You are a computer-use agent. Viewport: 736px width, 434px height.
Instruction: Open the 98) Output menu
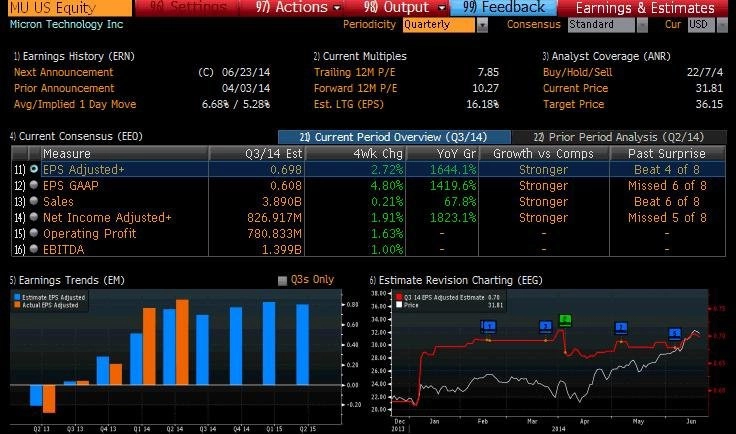(404, 8)
